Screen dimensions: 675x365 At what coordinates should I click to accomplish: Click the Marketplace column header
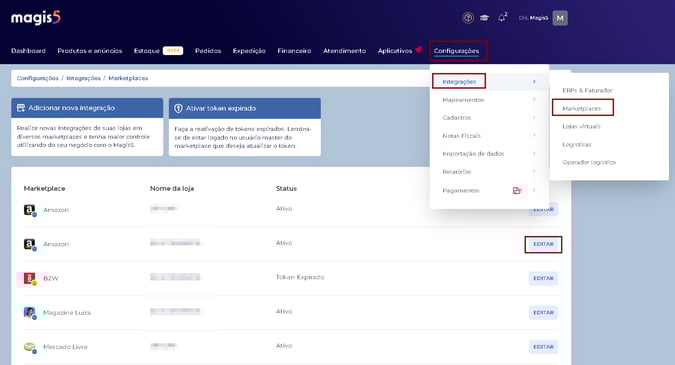coord(44,189)
